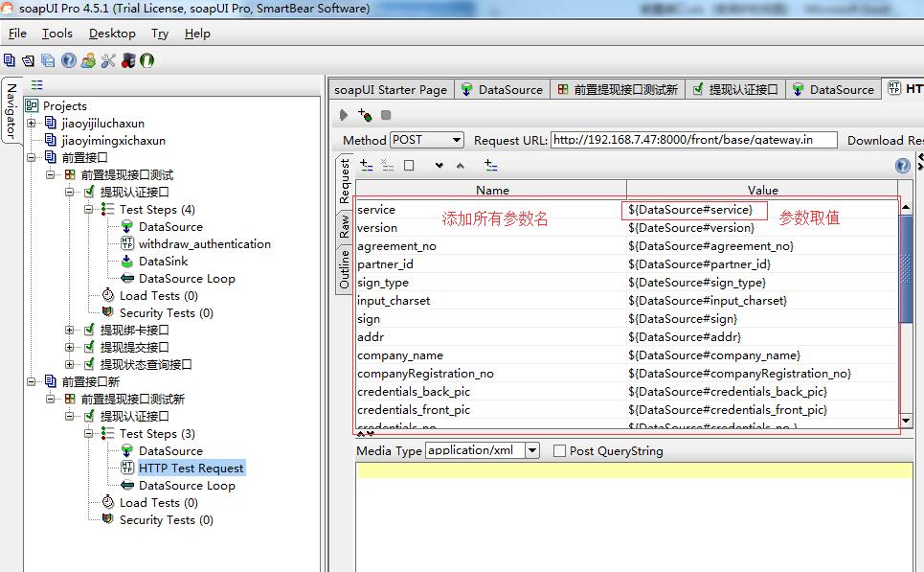Move selected parameter down with the down arrow

[439, 166]
